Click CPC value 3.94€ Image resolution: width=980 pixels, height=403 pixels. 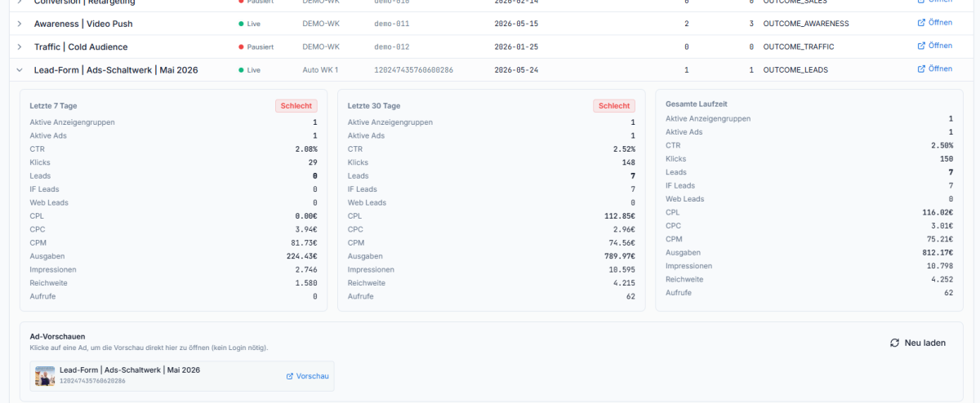(306, 229)
